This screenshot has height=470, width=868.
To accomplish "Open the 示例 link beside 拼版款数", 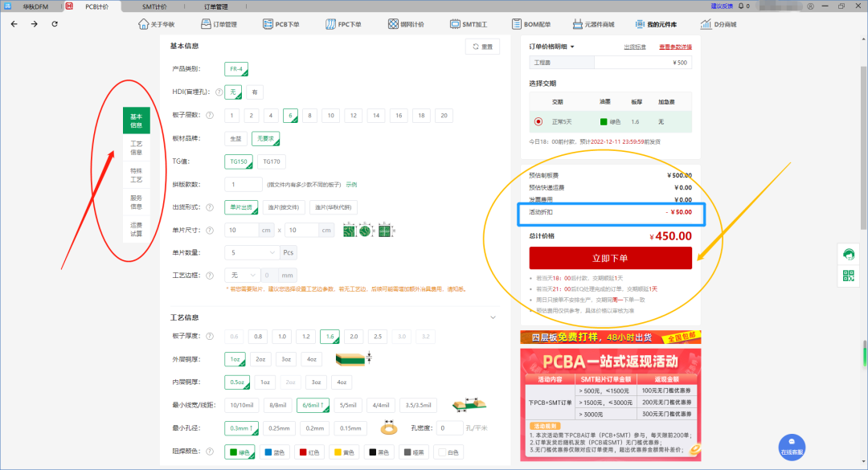I will [351, 184].
